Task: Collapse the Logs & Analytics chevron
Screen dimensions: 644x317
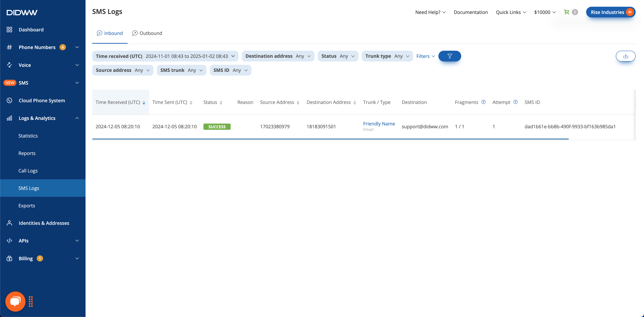Action: [77, 118]
